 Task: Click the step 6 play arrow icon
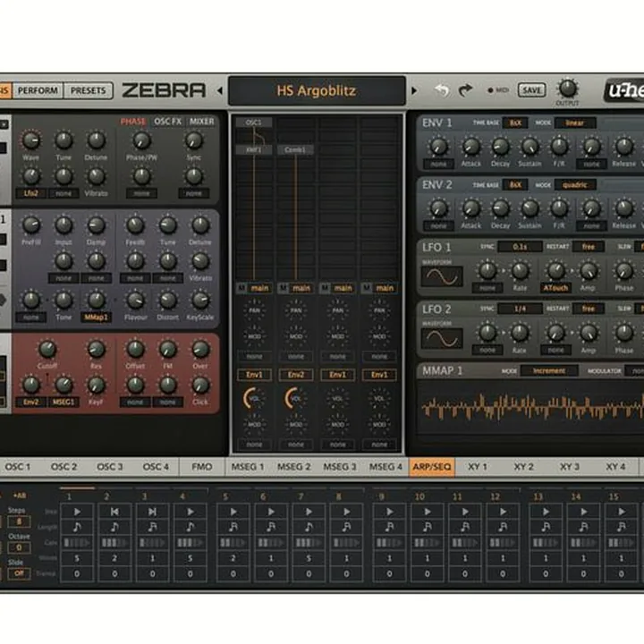point(271,512)
